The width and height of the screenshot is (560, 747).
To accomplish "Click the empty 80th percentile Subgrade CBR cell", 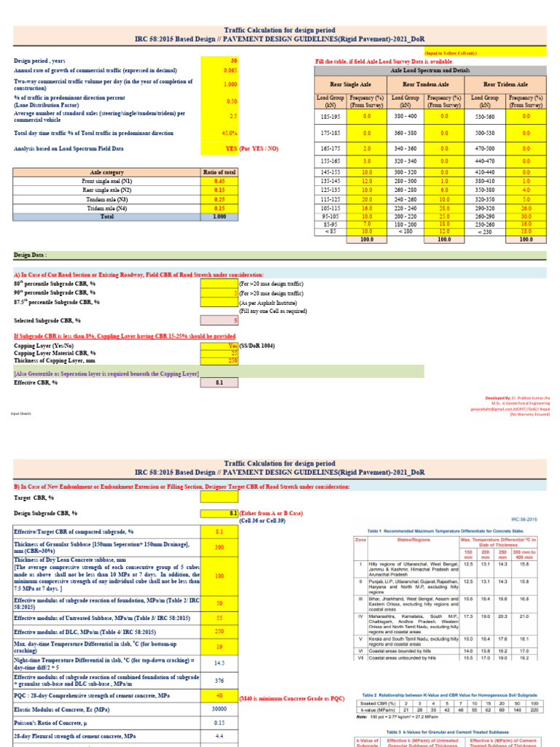I will 219,284.
